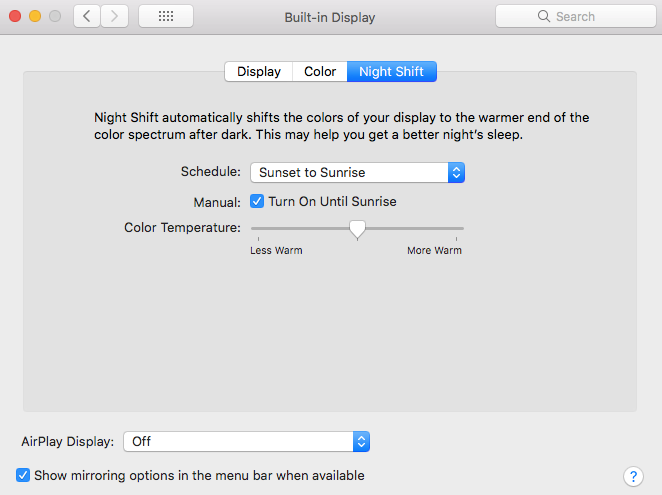This screenshot has width=662, height=495.
Task: Open the Schedule dropdown menu
Action: click(357, 172)
